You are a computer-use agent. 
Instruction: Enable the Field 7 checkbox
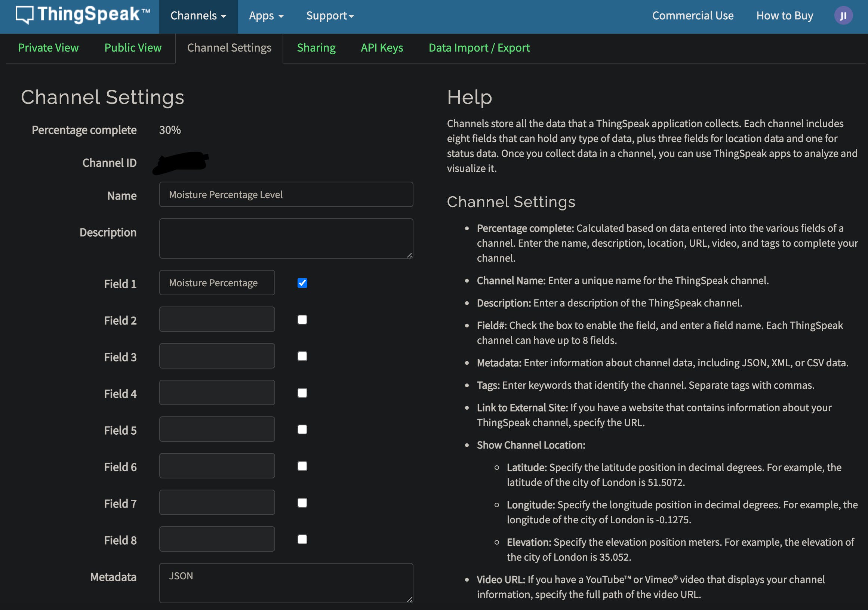coord(302,503)
